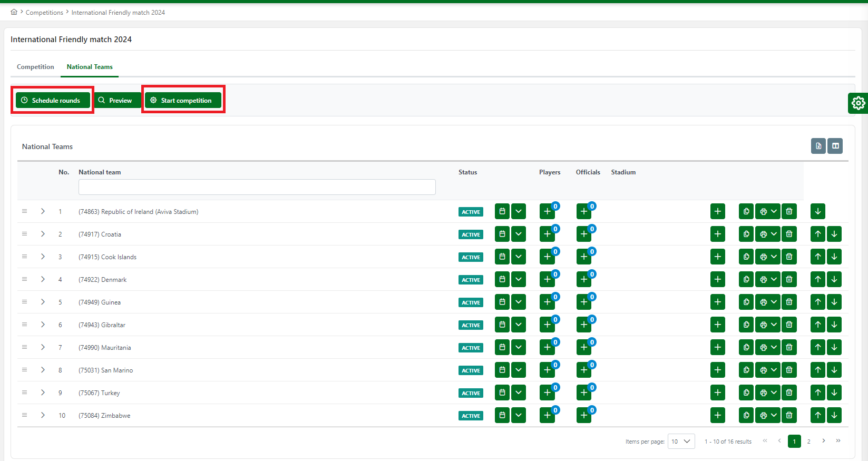868x461 pixels.
Task: Add players to Republic of Ireland
Action: click(x=547, y=212)
